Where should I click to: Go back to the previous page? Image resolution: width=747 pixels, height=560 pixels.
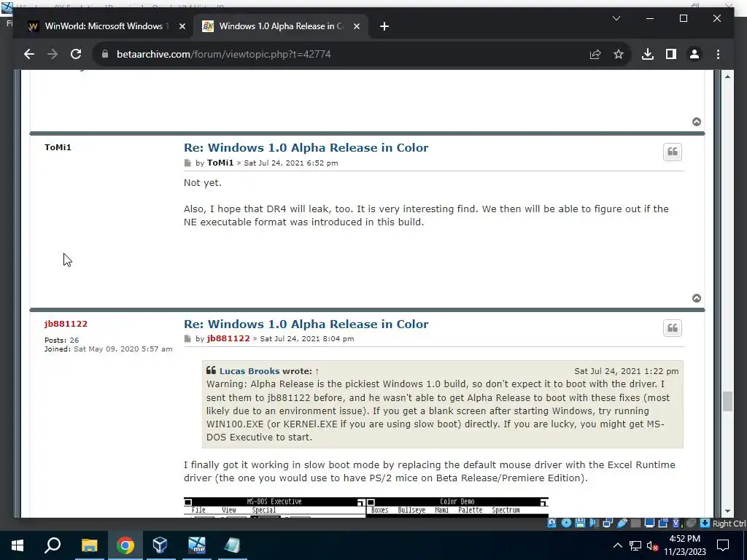[29, 54]
